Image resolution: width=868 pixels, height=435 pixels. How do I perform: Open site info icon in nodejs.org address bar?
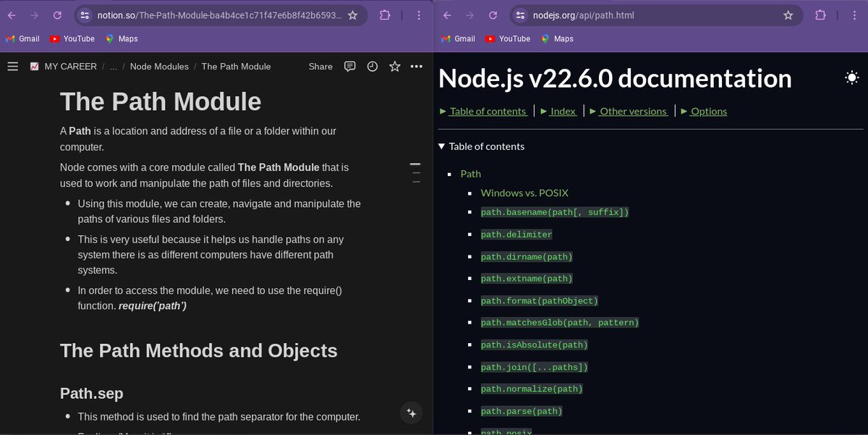click(x=521, y=14)
